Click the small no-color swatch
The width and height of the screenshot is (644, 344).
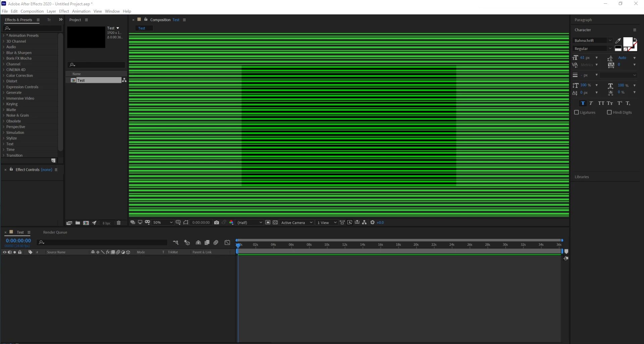coord(625,49)
